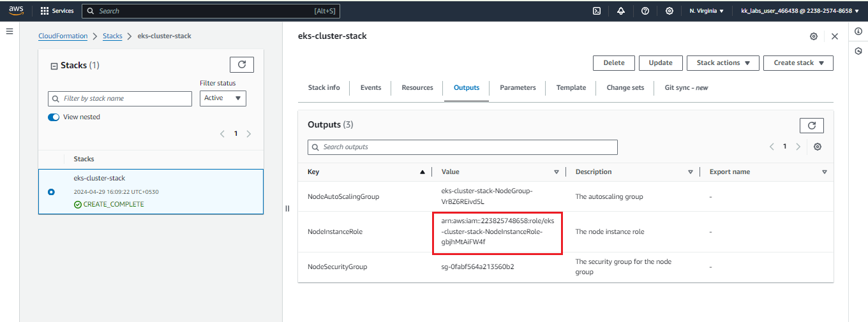Click the Update stack button
868x322 pixels.
(x=661, y=62)
